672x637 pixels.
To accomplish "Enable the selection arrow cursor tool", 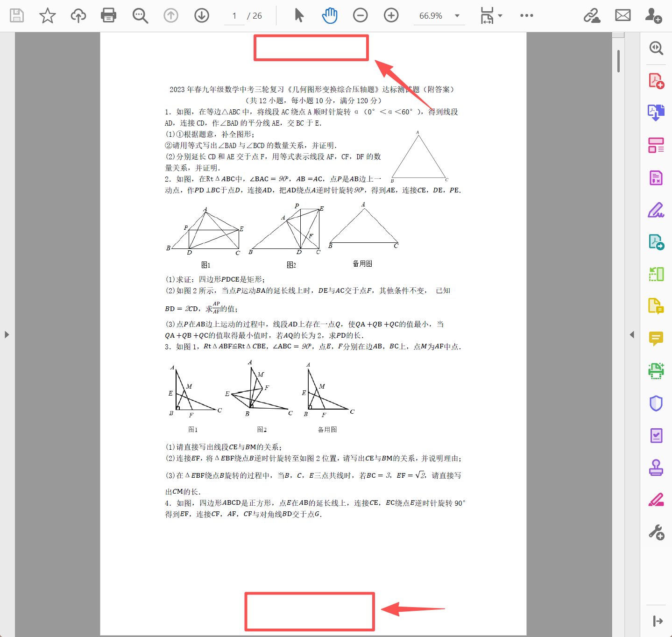I will pos(299,15).
